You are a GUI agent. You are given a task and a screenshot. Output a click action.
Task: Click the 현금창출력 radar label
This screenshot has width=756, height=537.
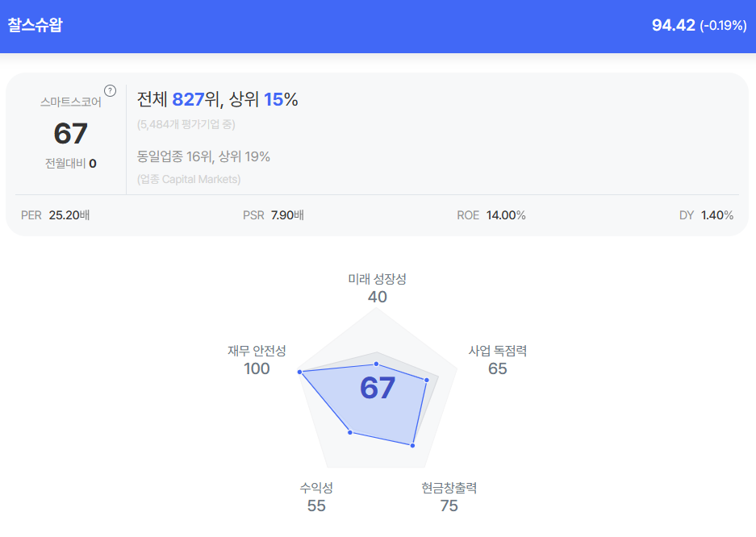(x=449, y=488)
